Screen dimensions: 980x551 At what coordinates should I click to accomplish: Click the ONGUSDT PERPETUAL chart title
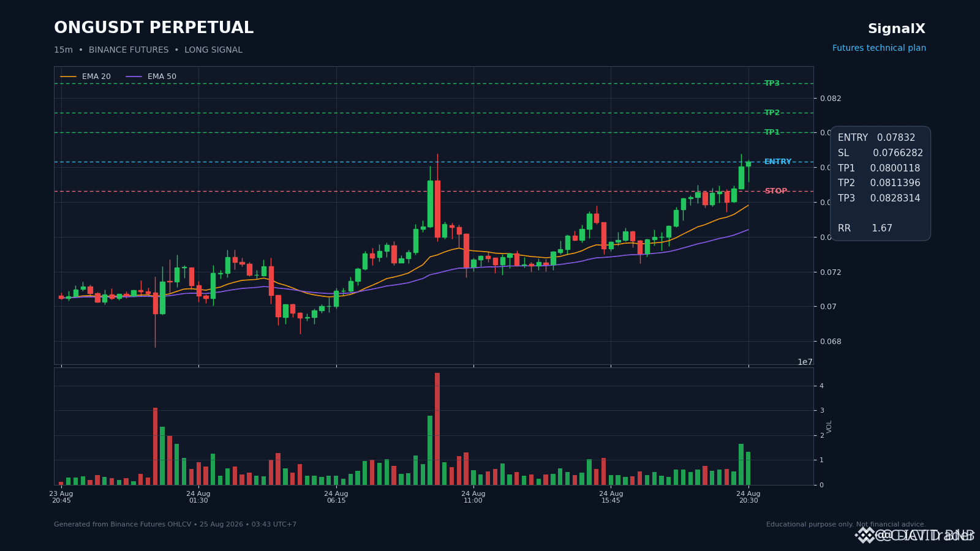154,28
